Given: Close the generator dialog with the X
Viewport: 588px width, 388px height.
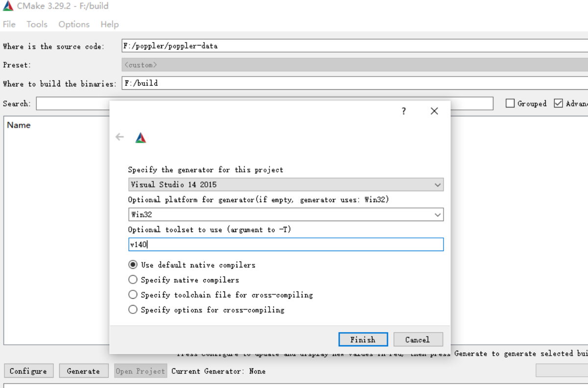Looking at the screenshot, I should pos(434,111).
